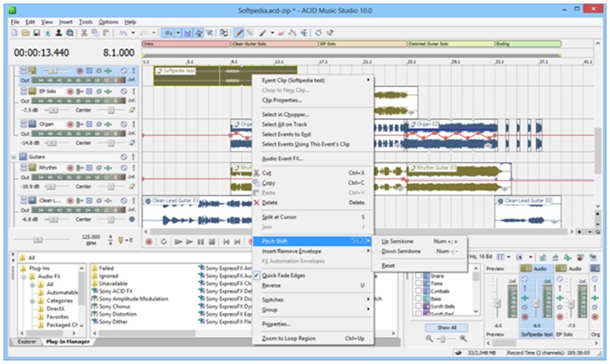The width and height of the screenshot is (610, 364).
Task: Click Audio Event FX... entry
Action: pyautogui.click(x=312, y=158)
